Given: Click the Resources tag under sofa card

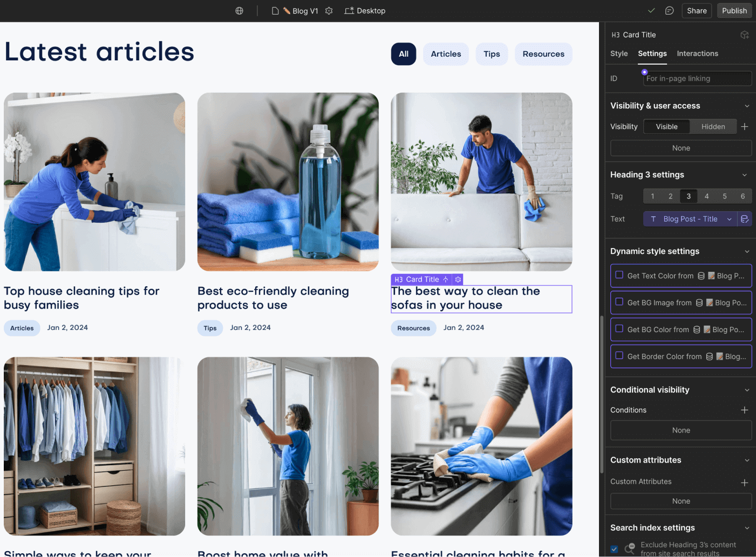Looking at the screenshot, I should pos(414,328).
